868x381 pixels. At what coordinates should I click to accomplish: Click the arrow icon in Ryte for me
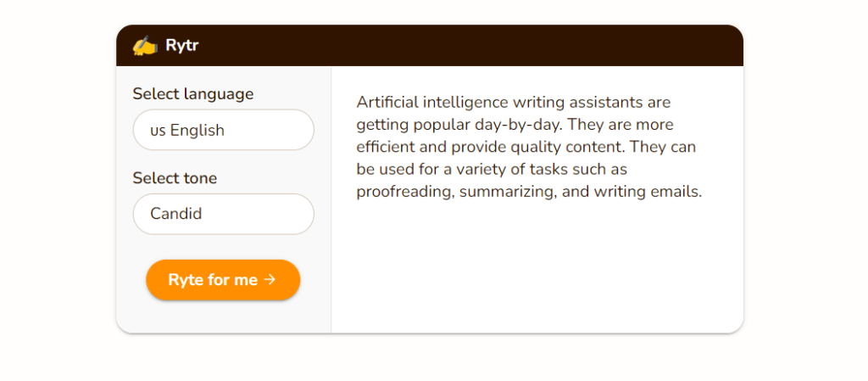coord(270,280)
